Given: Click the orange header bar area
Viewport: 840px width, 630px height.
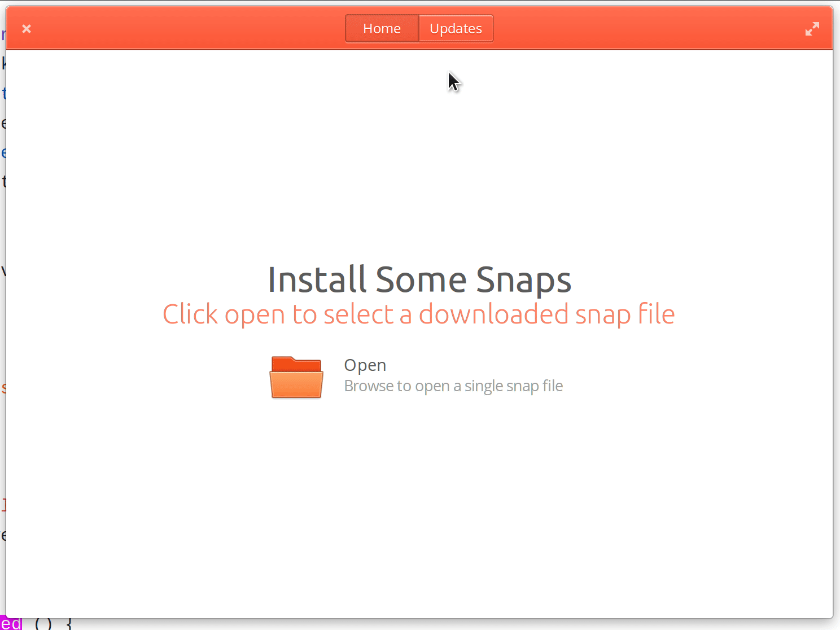Looking at the screenshot, I should click(x=169, y=28).
